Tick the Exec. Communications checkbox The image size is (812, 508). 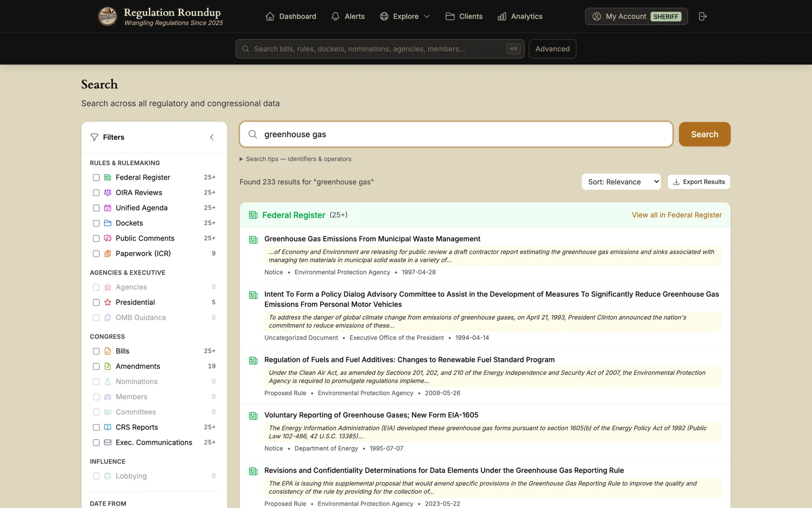tap(96, 443)
